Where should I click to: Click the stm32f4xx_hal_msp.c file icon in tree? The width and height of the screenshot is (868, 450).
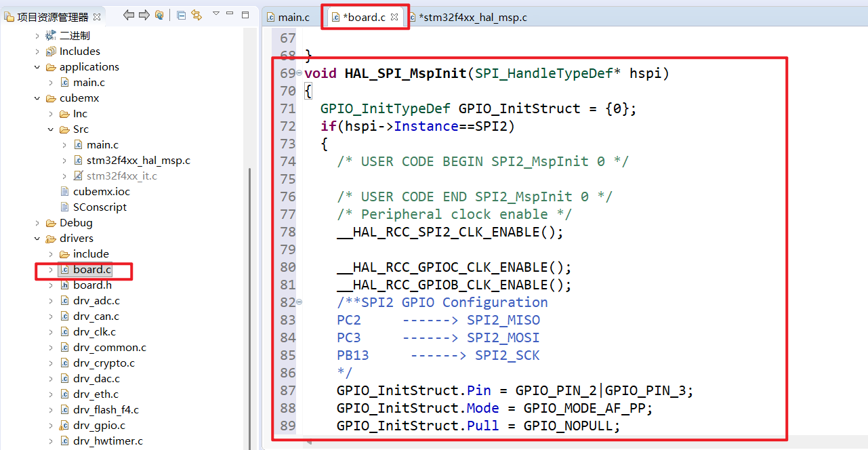(78, 161)
